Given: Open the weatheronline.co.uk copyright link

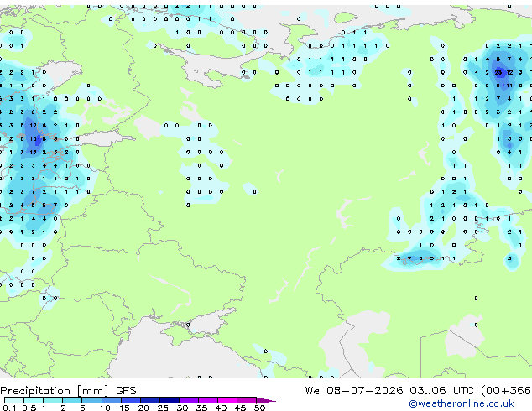Looking at the screenshot, I should (x=462, y=403).
